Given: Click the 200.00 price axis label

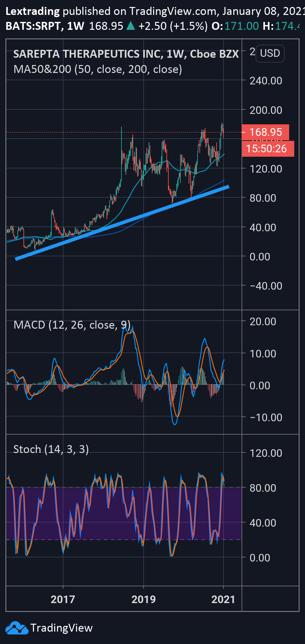Looking at the screenshot, I should pyautogui.click(x=266, y=110).
